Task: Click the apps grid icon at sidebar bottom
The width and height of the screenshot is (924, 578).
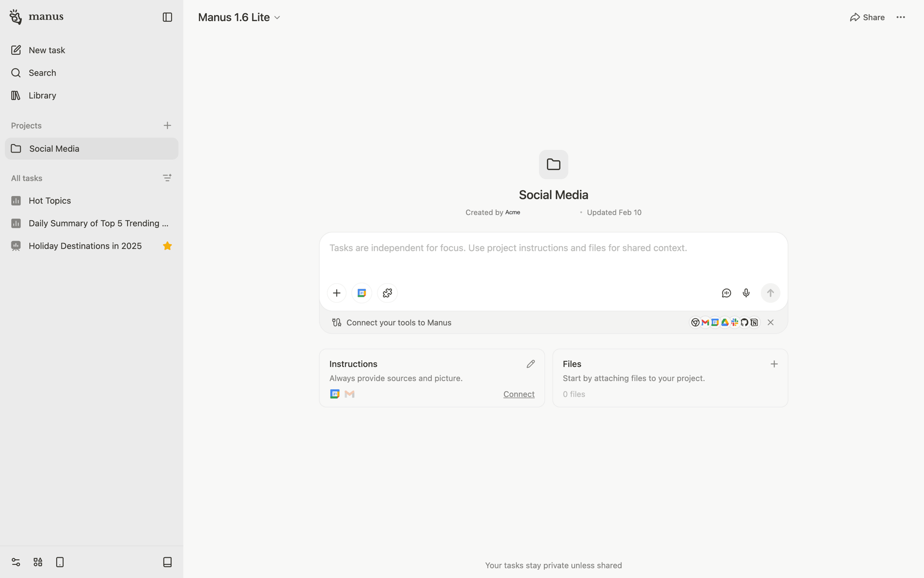Action: click(38, 562)
